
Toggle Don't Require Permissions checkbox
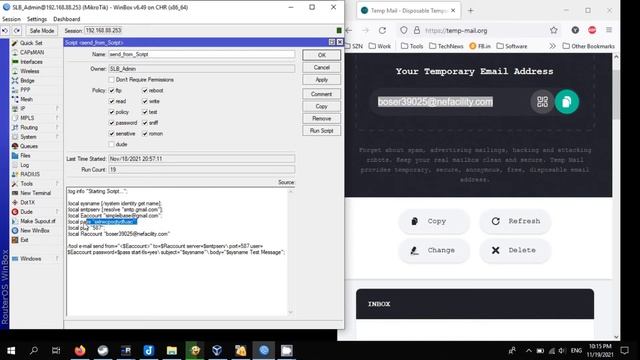[x=111, y=80]
